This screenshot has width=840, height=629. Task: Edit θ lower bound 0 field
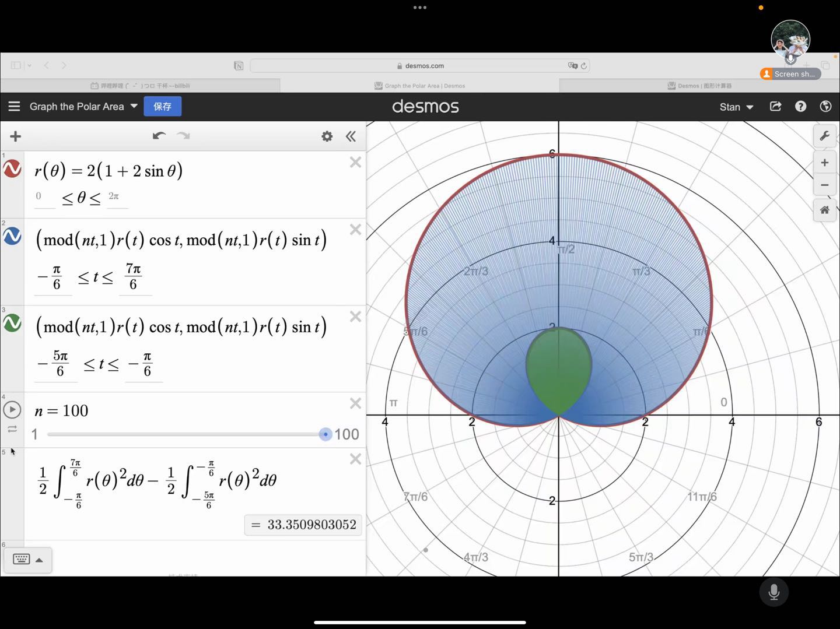coord(44,197)
